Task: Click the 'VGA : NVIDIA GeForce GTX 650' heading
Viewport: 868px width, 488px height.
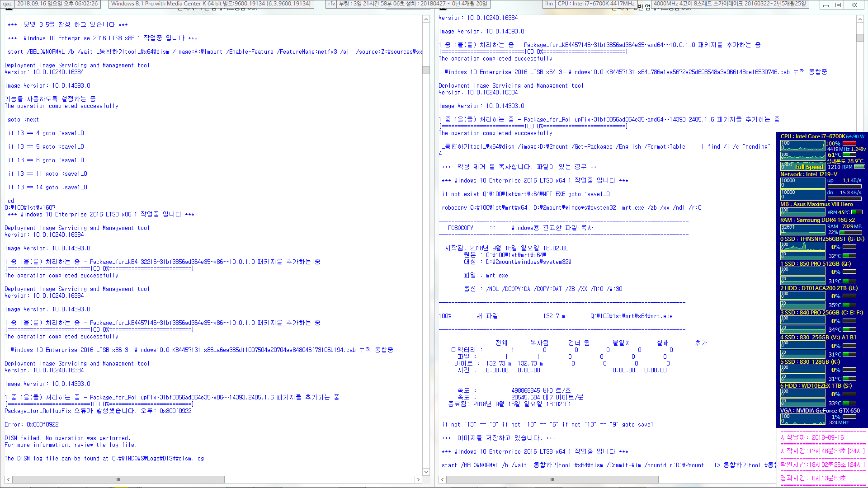Action: point(820,411)
